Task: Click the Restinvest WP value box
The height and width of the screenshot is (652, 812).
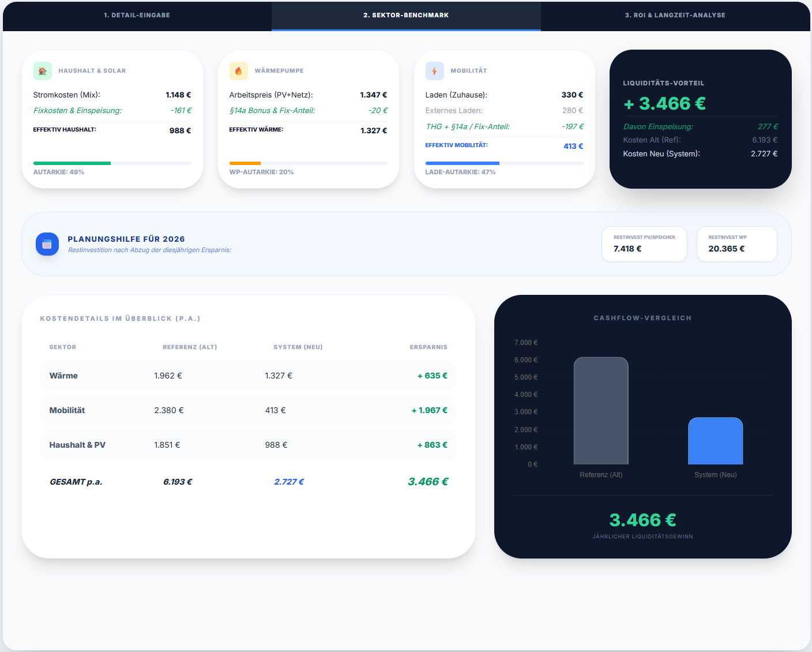Action: (736, 244)
